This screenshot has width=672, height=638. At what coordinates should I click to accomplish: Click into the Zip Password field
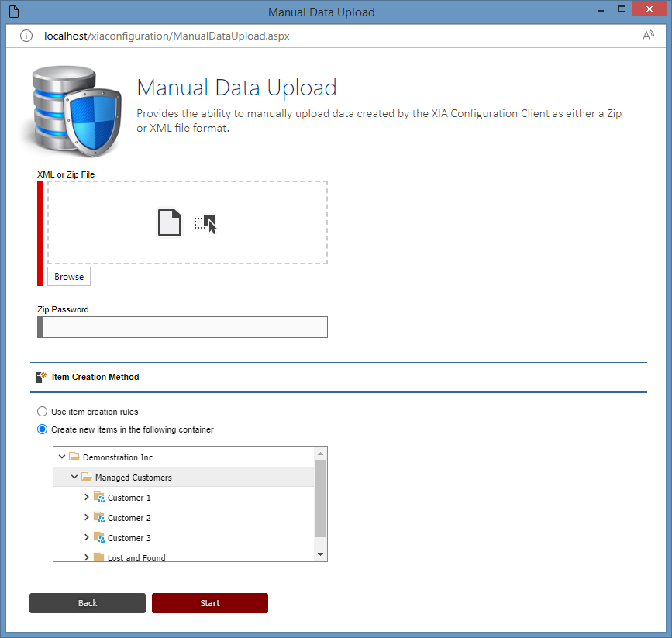[x=183, y=327]
